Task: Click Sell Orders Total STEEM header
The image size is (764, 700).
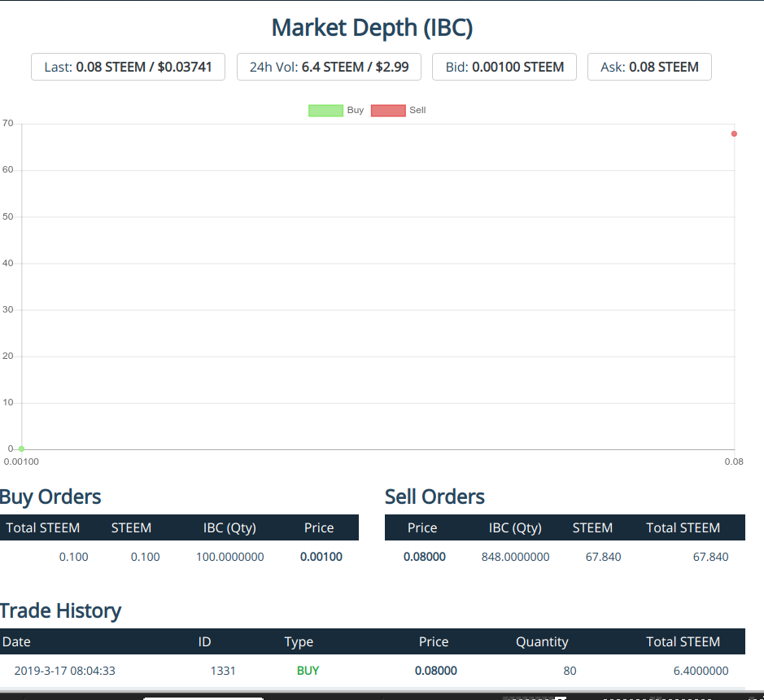Action: click(x=683, y=528)
